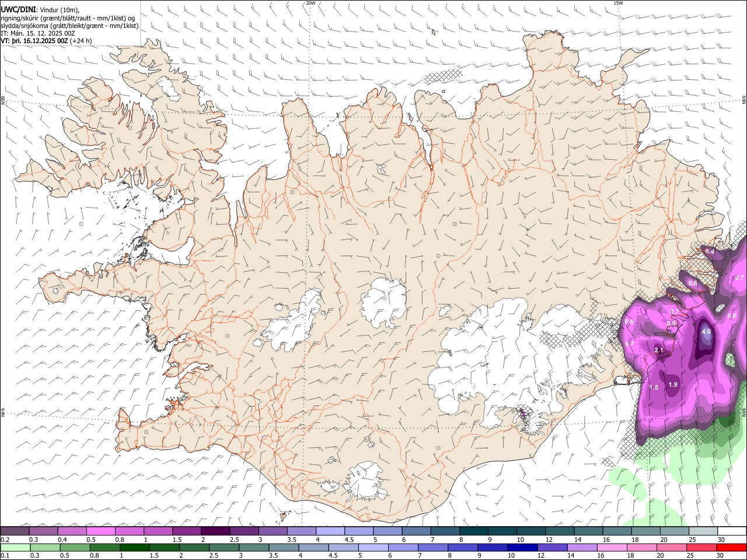Click the '(+24 h)' forecast offset text
747x560 pixels.
click(x=81, y=41)
